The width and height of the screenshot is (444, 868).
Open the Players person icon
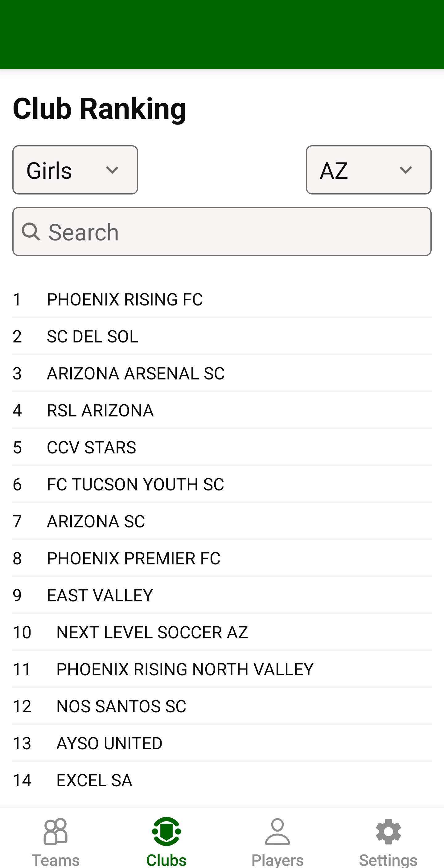tap(277, 832)
